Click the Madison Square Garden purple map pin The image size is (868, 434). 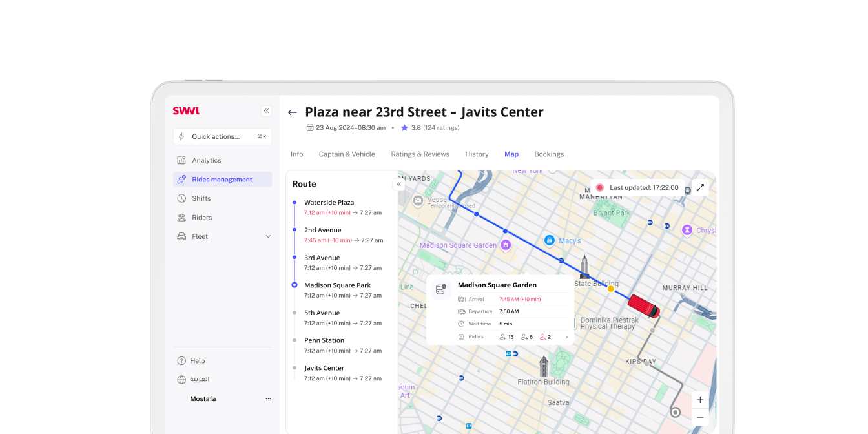click(506, 245)
